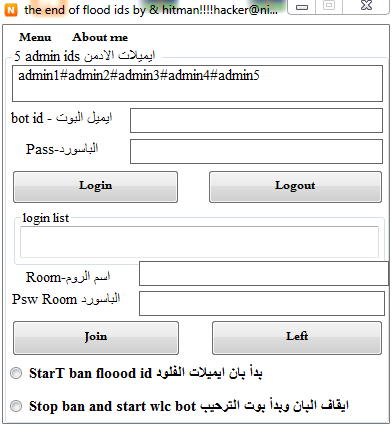Click the orange N application icon in title bar

click(11, 10)
